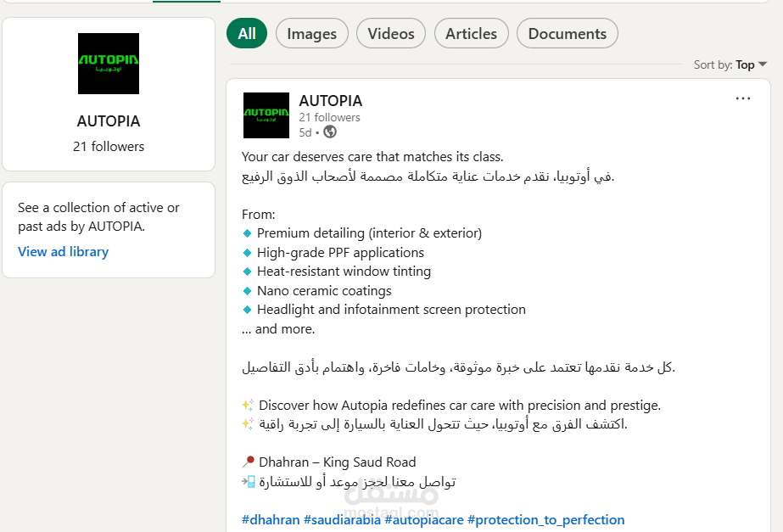Screen dimensions: 783x532
Task: Open AUTOPIA company name in post header
Action: 331,101
